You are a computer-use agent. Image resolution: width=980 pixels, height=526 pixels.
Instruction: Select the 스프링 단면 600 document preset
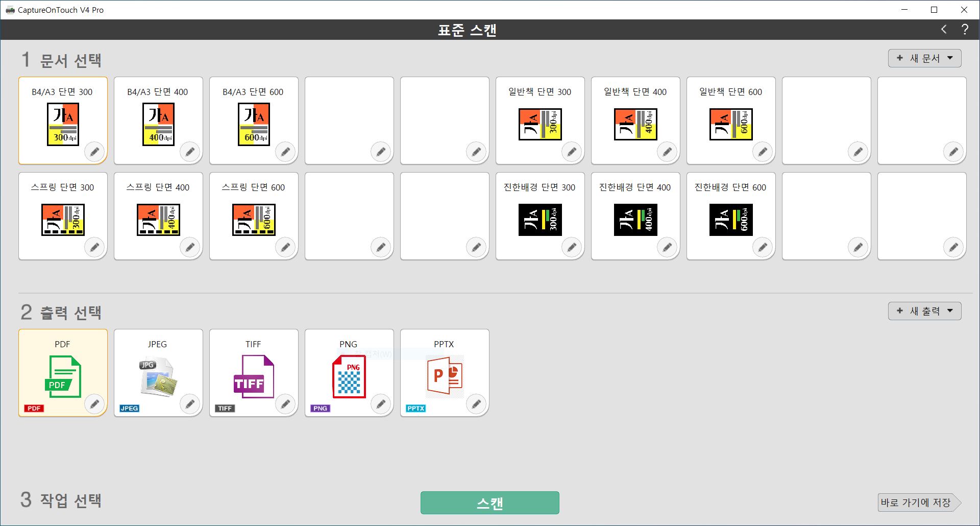click(x=253, y=216)
